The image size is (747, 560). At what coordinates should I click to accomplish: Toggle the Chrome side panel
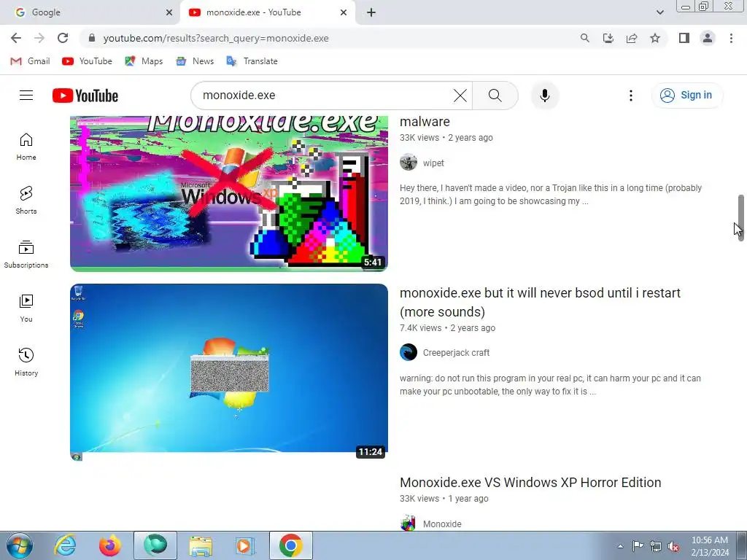pos(684,38)
